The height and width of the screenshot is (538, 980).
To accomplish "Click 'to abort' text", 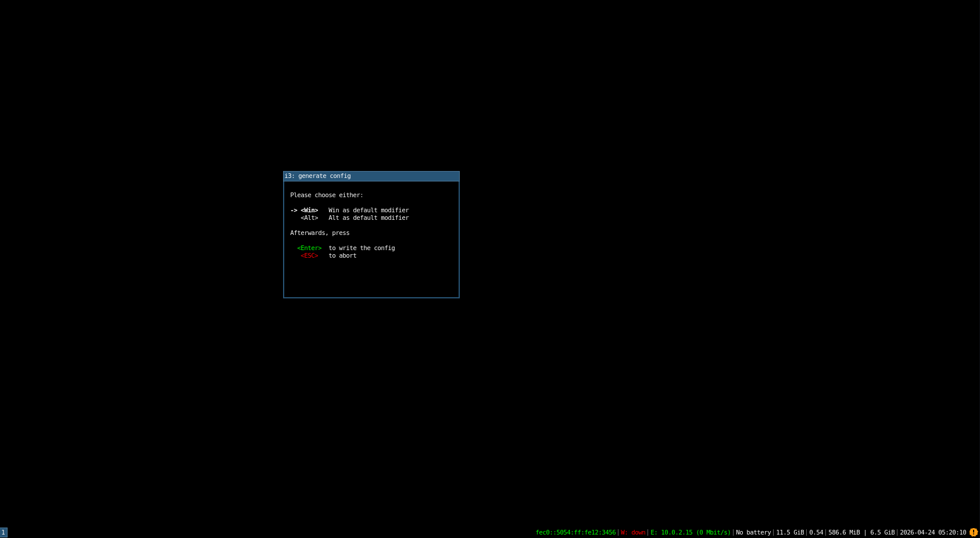I will coord(342,256).
